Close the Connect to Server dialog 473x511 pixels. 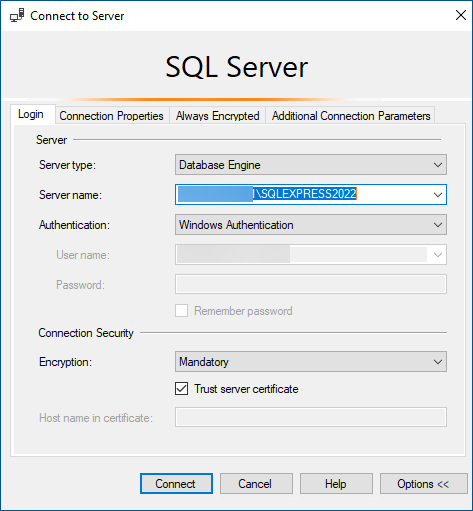(x=461, y=15)
